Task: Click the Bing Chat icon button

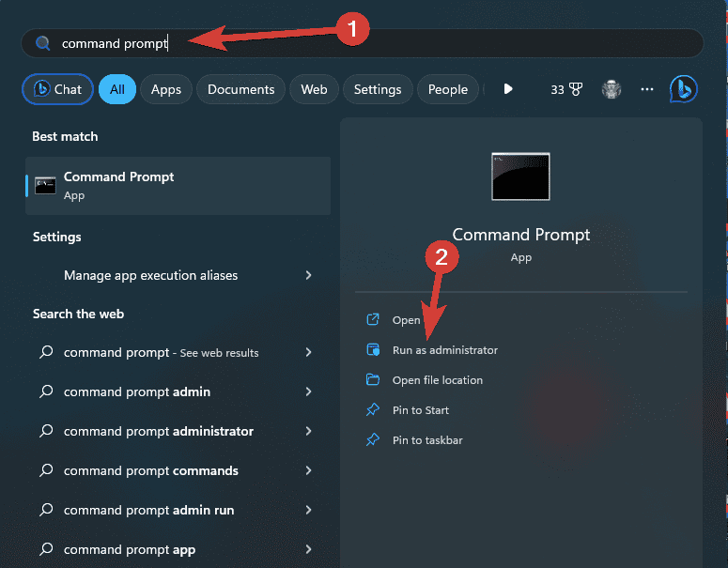Action: pos(57,89)
